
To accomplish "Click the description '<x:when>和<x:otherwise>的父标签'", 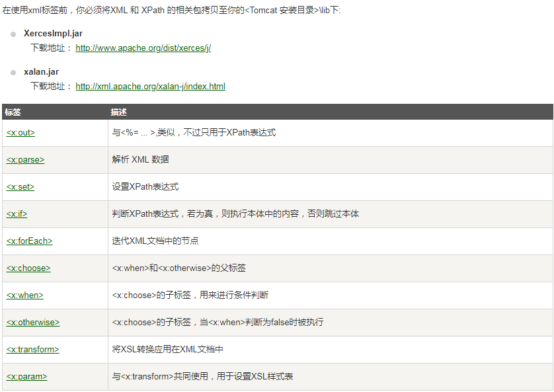I will click(178, 268).
